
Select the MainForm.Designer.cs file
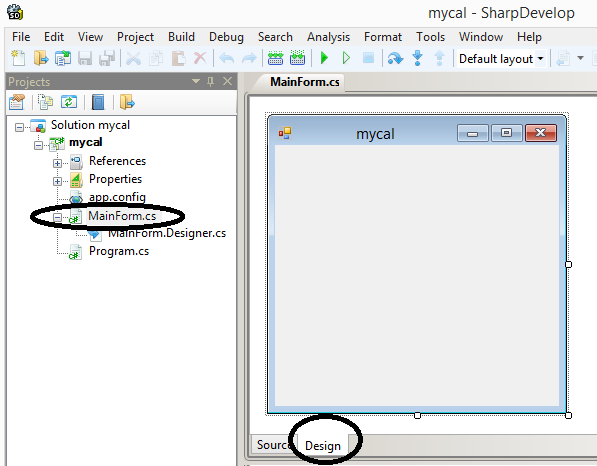pos(167,233)
